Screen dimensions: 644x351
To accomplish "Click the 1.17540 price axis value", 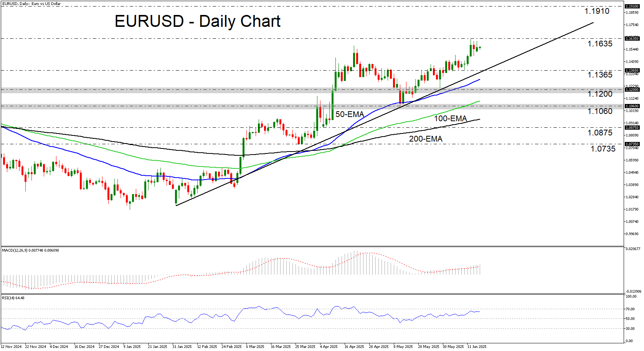I will [632, 25].
